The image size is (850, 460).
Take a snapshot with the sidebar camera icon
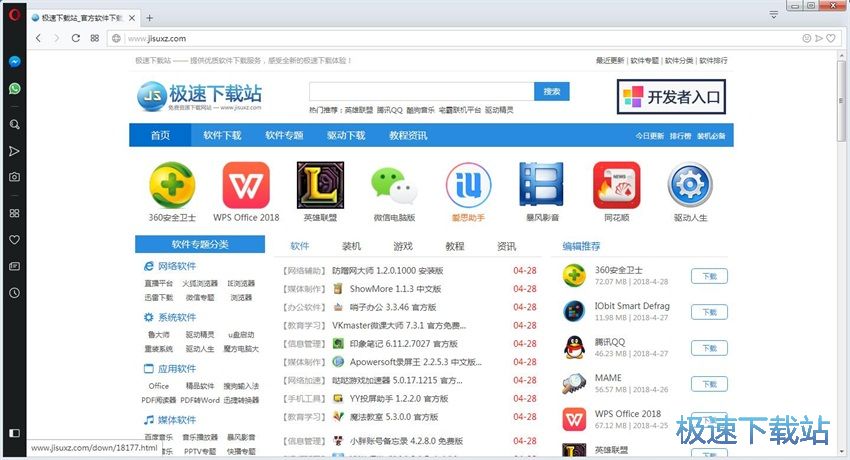click(x=15, y=177)
